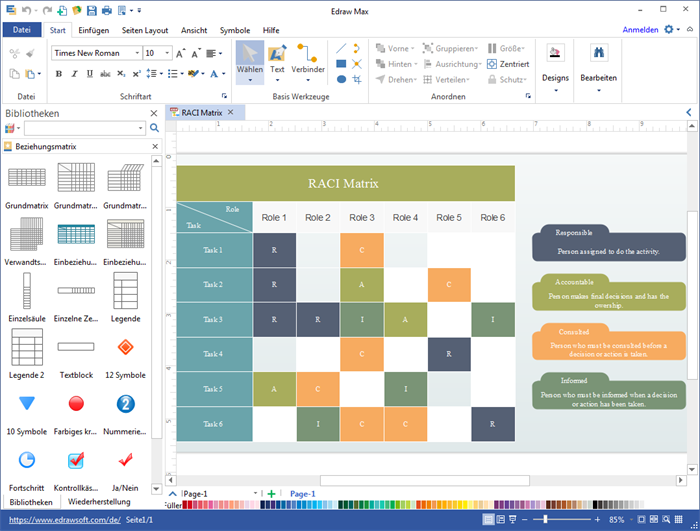Activate the Text tool
700x531 pixels.
(x=277, y=62)
